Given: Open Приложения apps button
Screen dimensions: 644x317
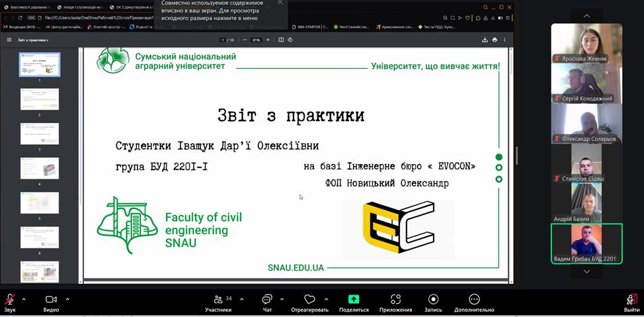Looking at the screenshot, I should (x=395, y=302).
